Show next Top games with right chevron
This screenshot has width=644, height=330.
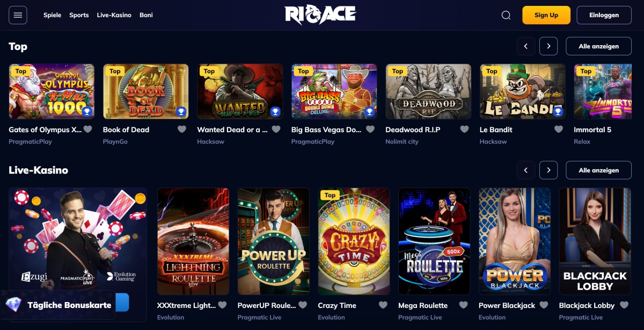coord(548,46)
